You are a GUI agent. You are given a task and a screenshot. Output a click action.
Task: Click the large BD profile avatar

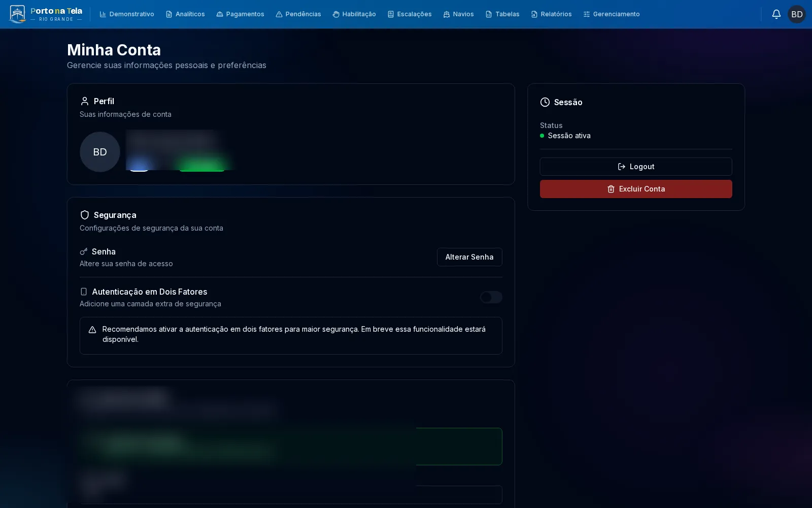point(100,152)
